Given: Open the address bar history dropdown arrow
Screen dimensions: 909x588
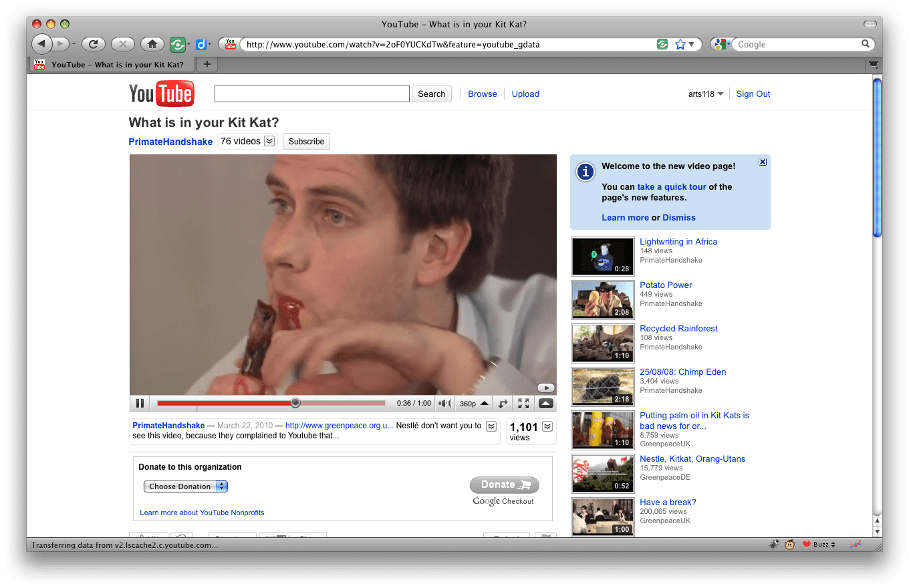Looking at the screenshot, I should tap(692, 44).
